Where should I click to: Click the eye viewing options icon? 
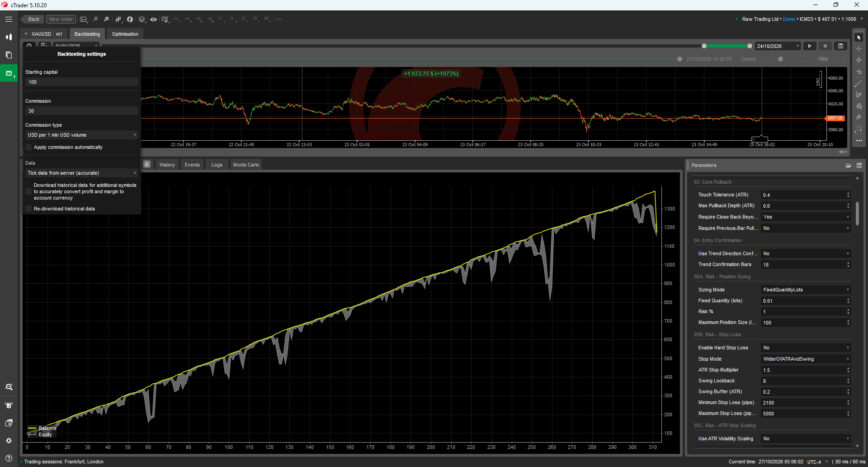[x=154, y=19]
